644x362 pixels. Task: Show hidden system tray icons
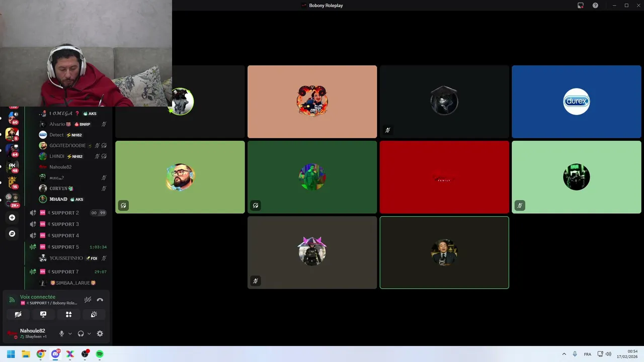[x=564, y=354]
